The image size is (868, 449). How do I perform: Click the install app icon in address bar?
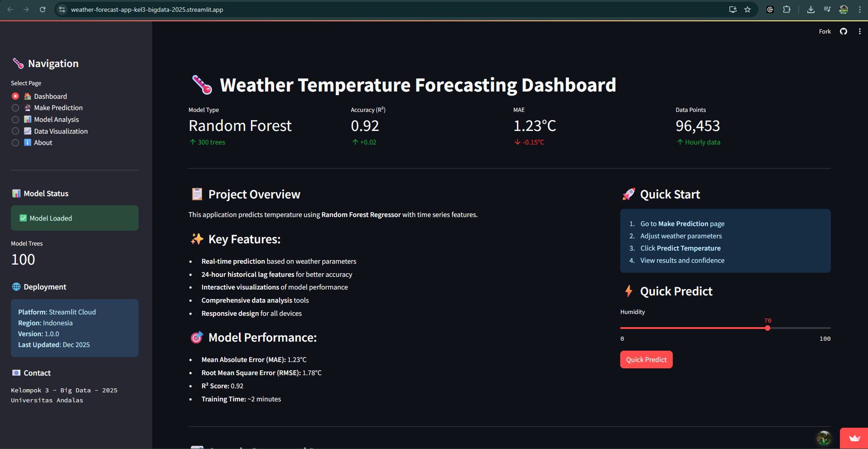pos(733,10)
